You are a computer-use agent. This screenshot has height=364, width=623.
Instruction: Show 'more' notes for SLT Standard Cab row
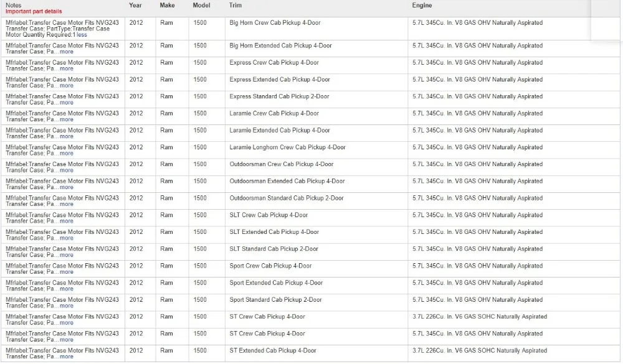[67, 255]
